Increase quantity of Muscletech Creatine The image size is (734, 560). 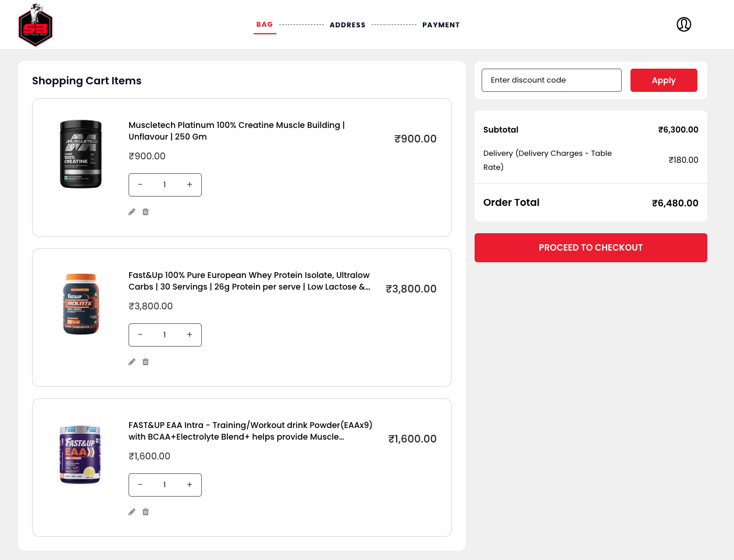click(x=190, y=185)
